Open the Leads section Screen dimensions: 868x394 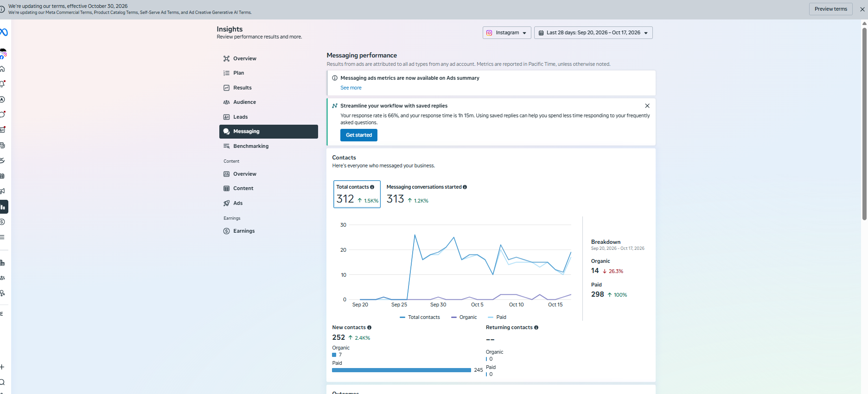click(268, 117)
